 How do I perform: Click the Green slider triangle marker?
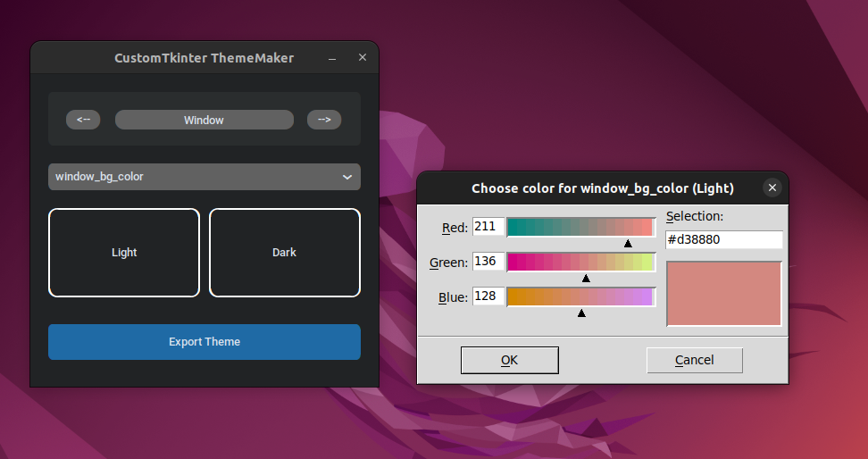[x=586, y=278]
